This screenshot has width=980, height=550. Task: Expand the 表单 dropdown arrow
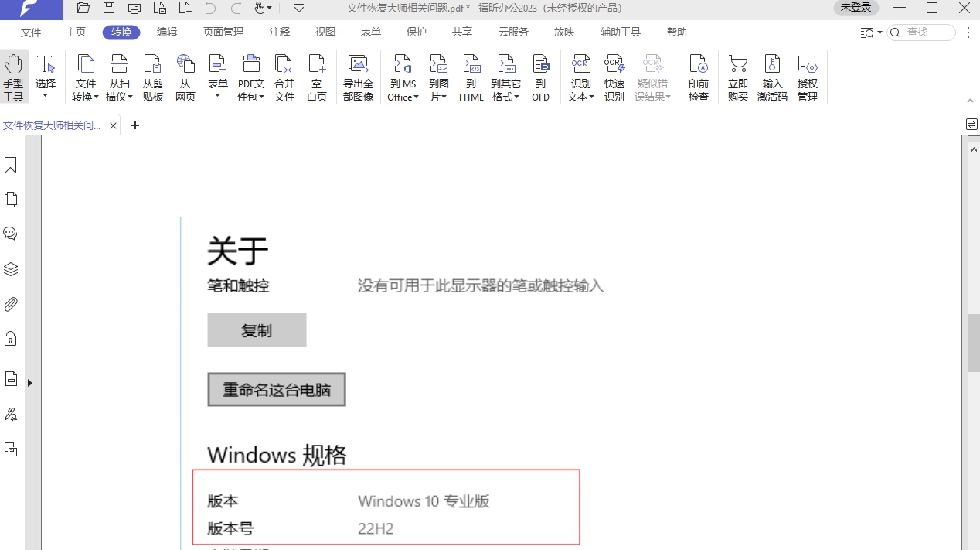(x=218, y=96)
